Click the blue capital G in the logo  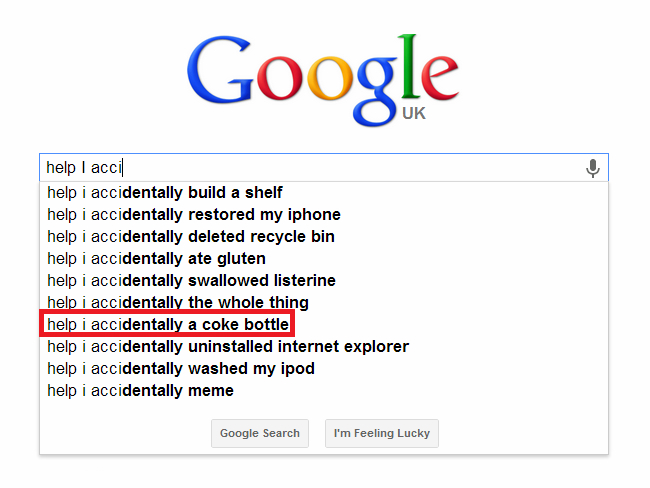tap(221, 77)
